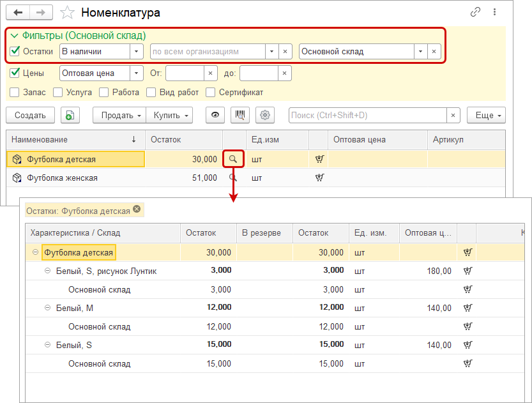Enable the Вид работ checkbox
Viewport: 532px width, 403px height.
(151, 92)
